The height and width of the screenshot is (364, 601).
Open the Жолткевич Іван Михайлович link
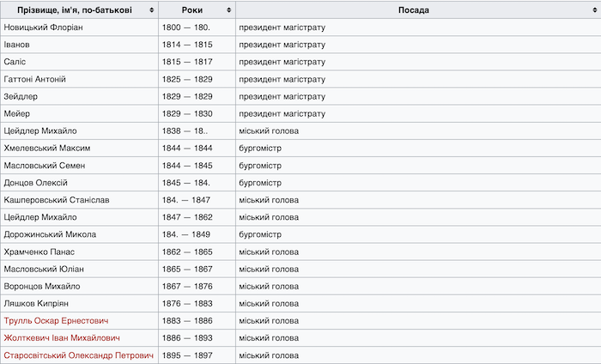click(x=62, y=338)
